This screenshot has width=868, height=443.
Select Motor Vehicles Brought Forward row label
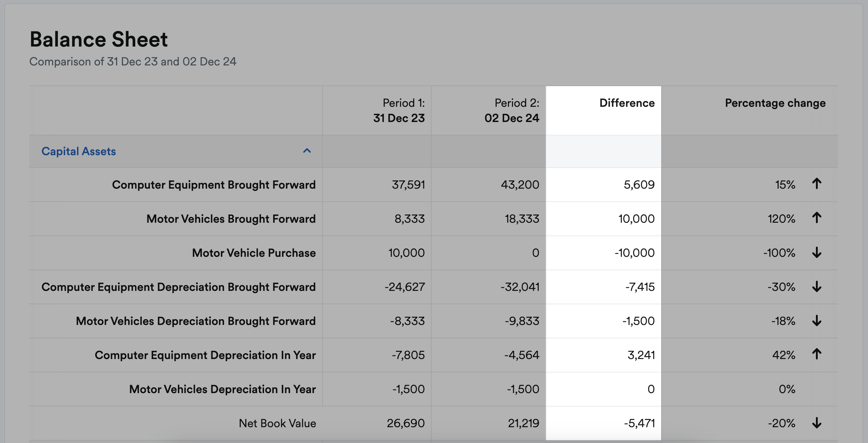[231, 219]
